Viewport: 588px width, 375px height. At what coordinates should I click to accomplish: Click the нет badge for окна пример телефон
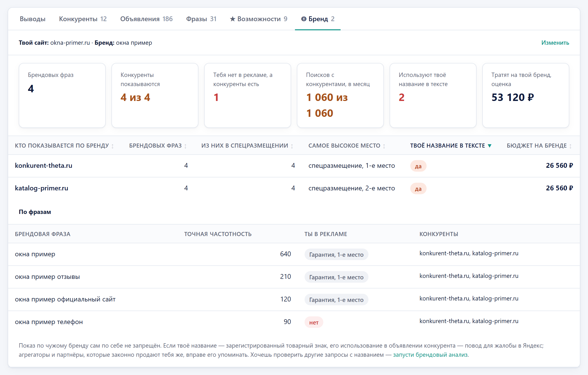(314, 322)
